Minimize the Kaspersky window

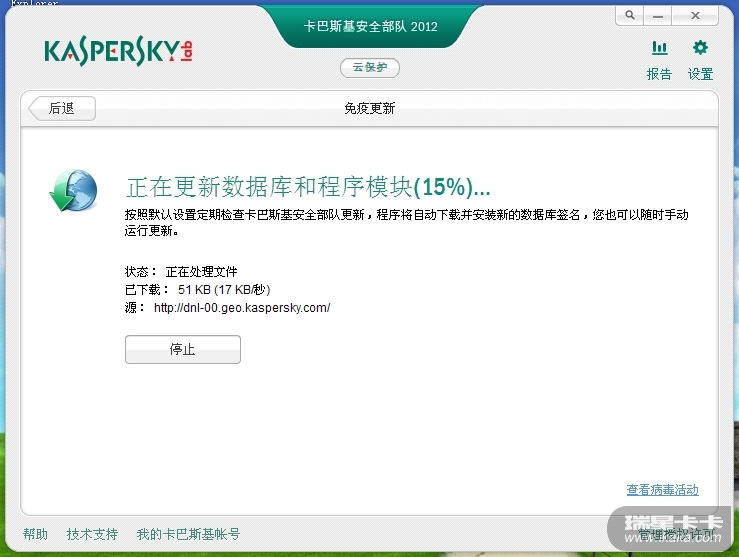[658, 16]
